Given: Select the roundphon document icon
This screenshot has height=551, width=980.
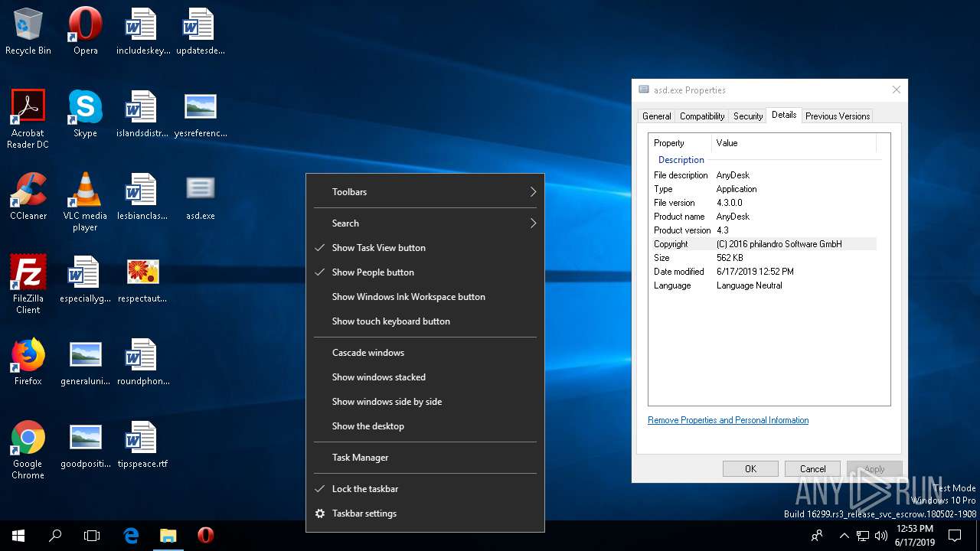Looking at the screenshot, I should pos(142,361).
